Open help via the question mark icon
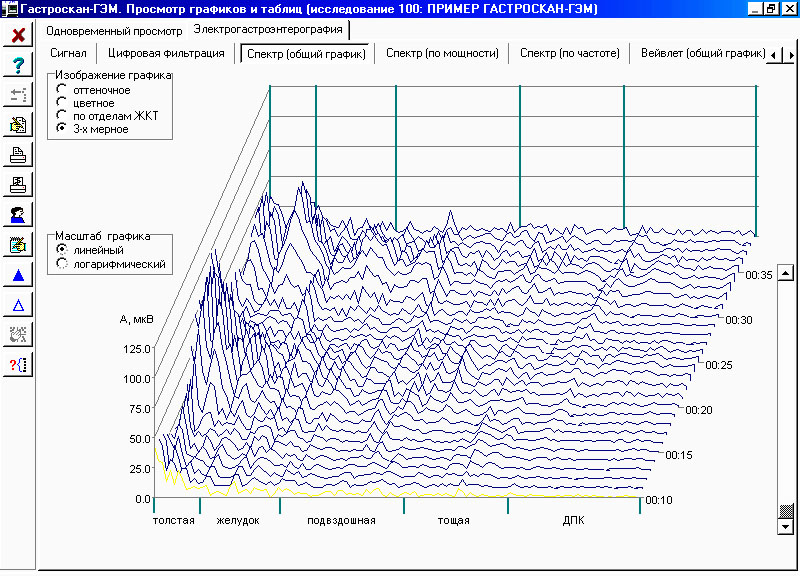The image size is (800, 576). (x=18, y=66)
